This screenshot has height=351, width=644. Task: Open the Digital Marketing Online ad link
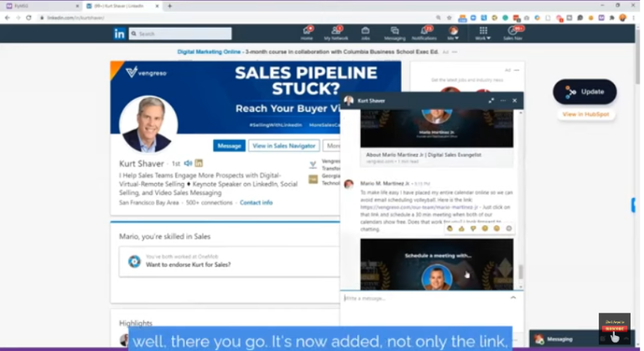[209, 52]
